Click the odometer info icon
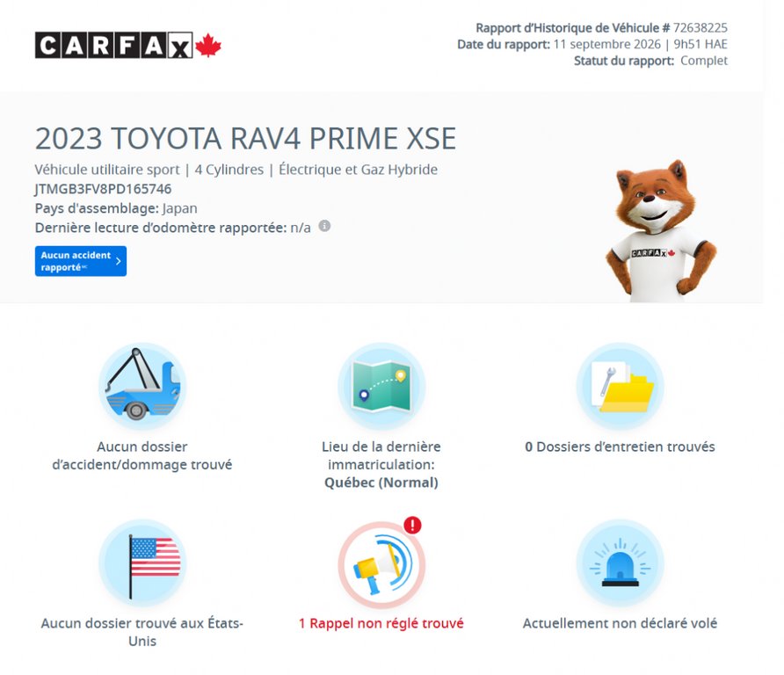784x675 pixels. point(324,226)
